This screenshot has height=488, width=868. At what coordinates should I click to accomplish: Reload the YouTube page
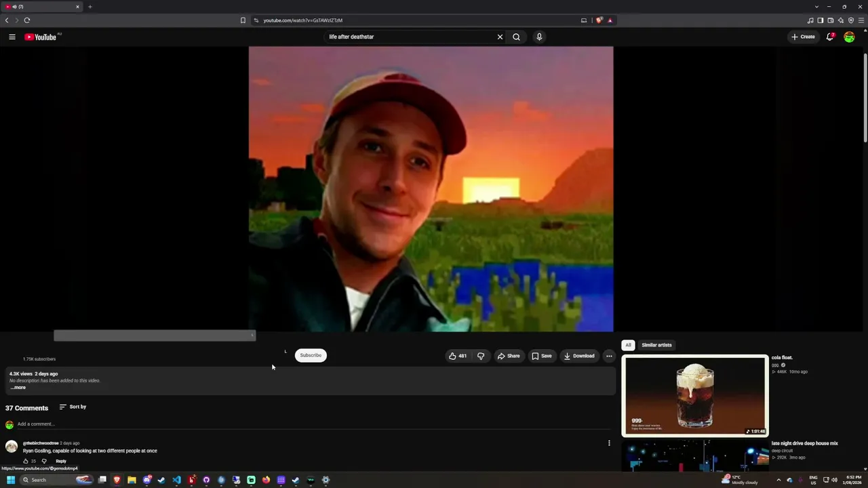27,20
